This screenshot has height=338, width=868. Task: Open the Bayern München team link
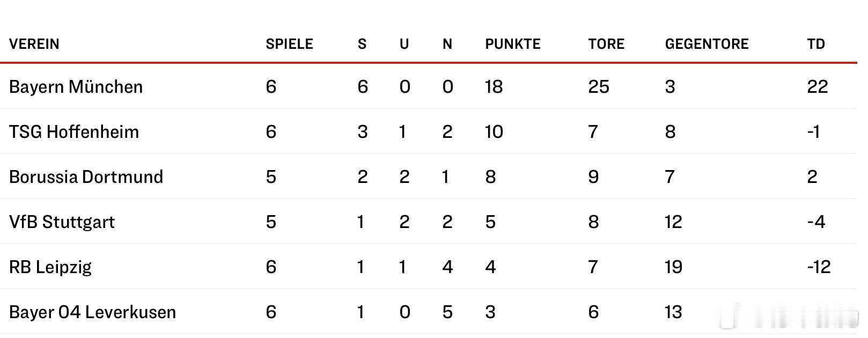click(x=76, y=87)
